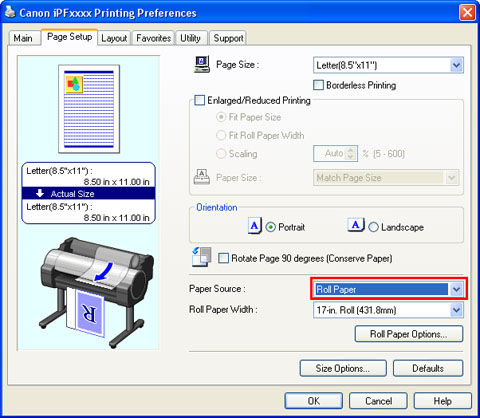480x418 pixels.
Task: Click the down arrow beside Actual Size
Action: pos(40,193)
